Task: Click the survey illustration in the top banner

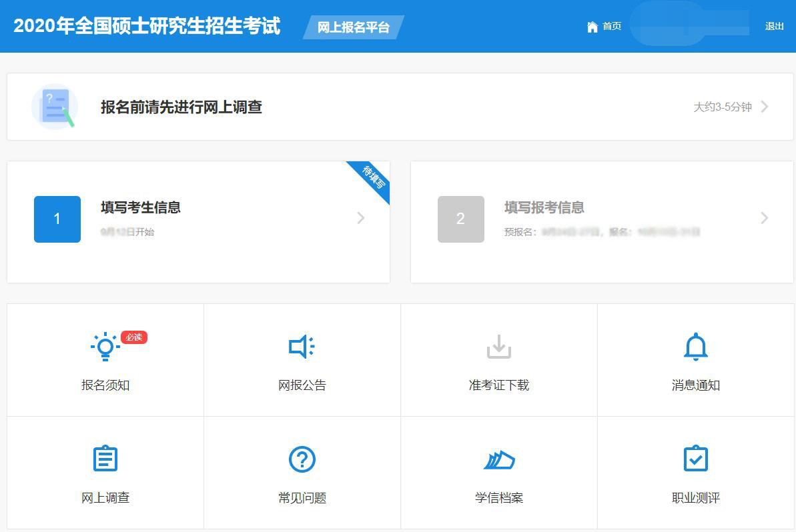Action: point(55,106)
